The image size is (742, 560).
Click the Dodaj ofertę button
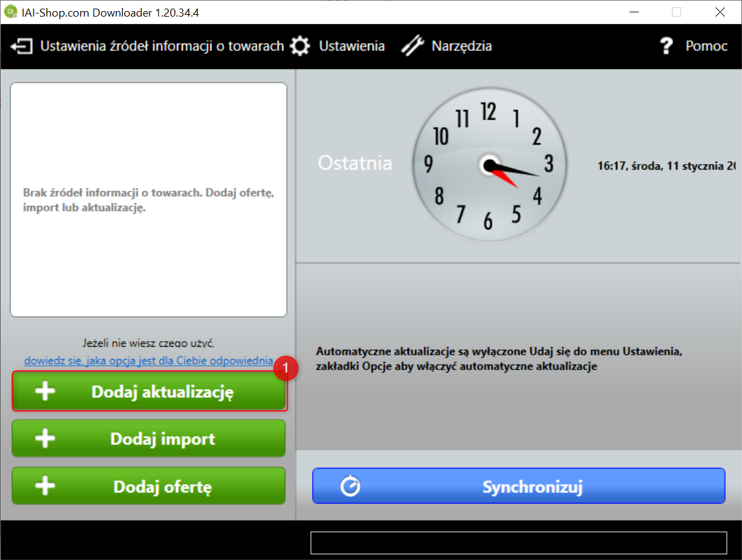coord(149,486)
